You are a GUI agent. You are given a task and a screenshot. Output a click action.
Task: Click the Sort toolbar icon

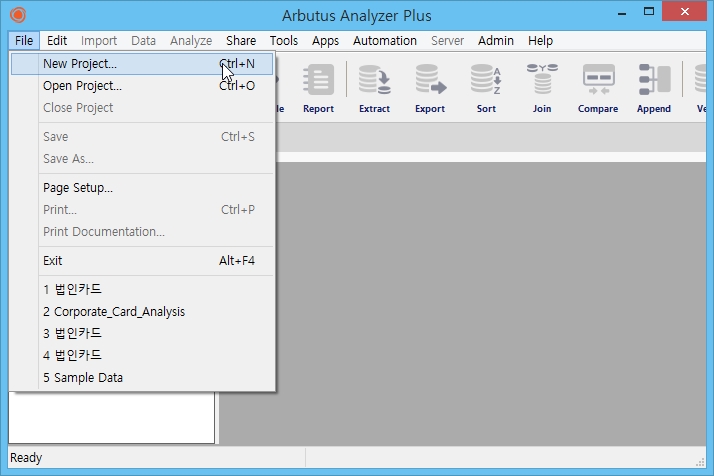tap(486, 88)
